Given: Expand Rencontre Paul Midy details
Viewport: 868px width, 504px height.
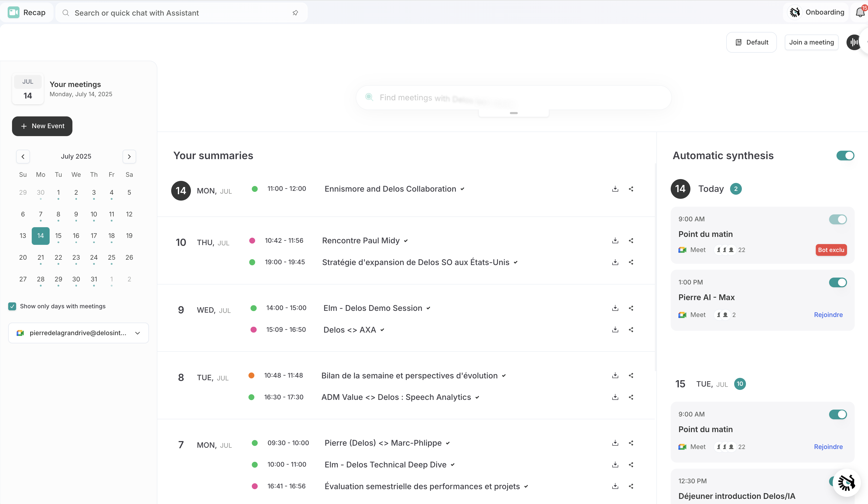Looking at the screenshot, I should (406, 241).
